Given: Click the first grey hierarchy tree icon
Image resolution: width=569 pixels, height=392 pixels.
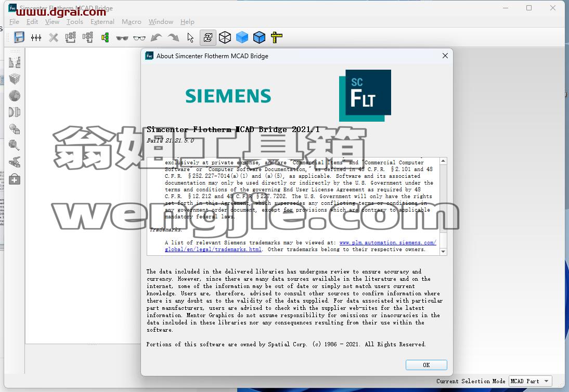Looking at the screenshot, I should point(70,37).
